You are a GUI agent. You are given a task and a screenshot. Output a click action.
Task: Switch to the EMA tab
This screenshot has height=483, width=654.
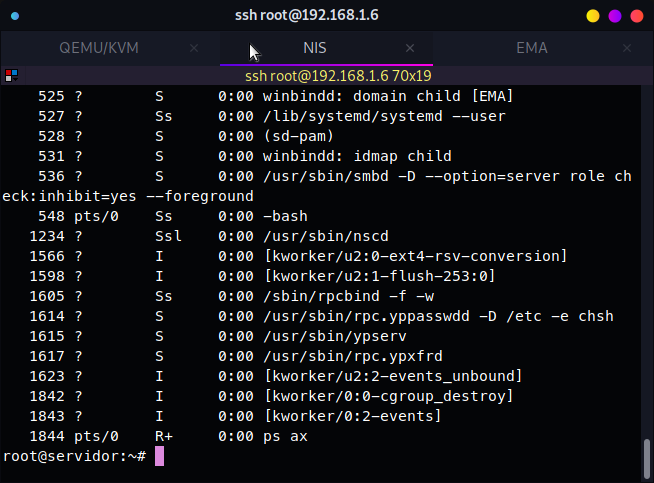(532, 48)
